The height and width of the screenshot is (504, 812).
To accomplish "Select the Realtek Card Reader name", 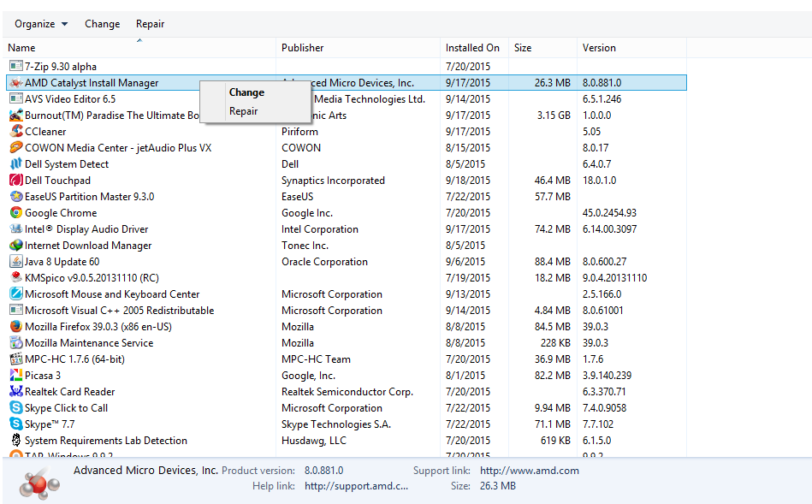I will tap(70, 392).
